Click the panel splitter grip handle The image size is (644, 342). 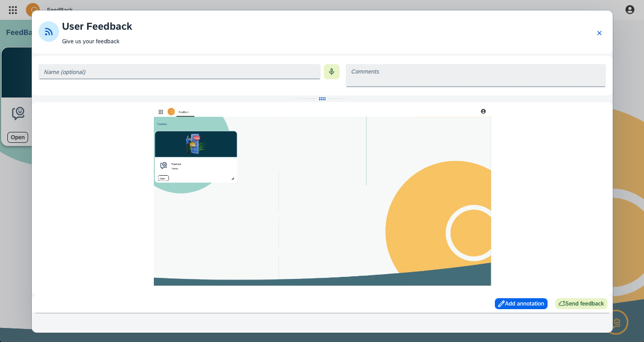tap(322, 99)
